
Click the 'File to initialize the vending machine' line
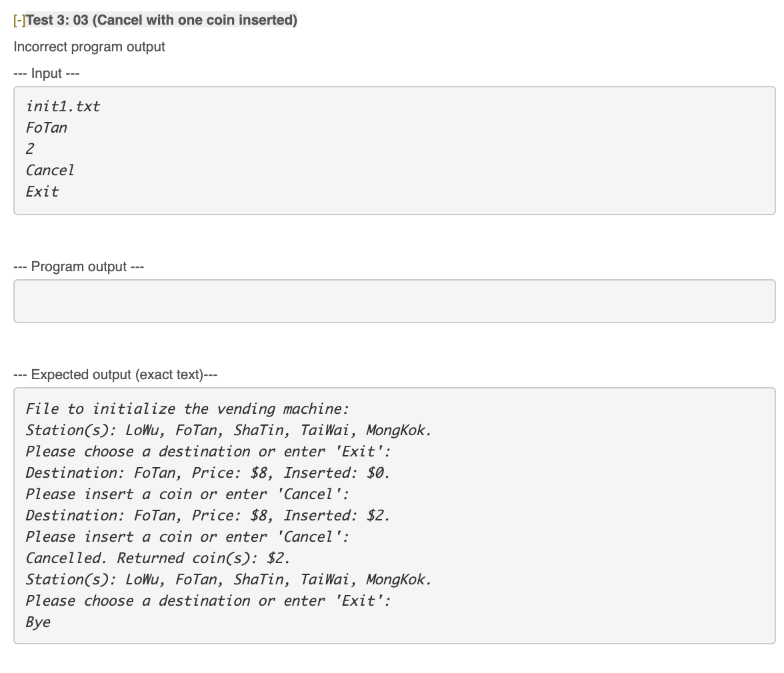click(187, 409)
